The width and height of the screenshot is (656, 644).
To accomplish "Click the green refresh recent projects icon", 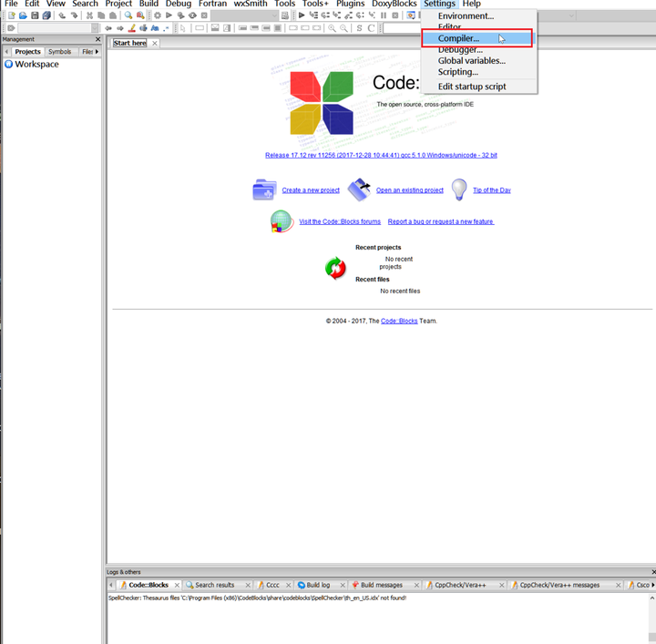I will (335, 268).
